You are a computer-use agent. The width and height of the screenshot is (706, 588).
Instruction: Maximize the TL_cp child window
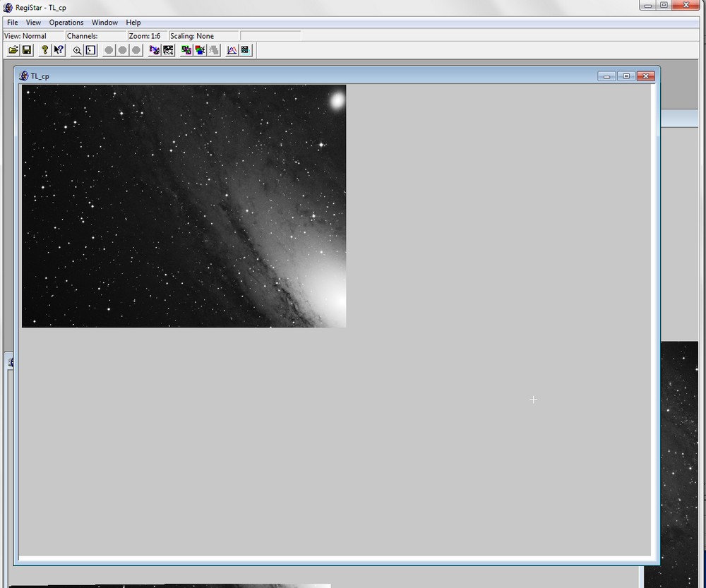tap(626, 76)
